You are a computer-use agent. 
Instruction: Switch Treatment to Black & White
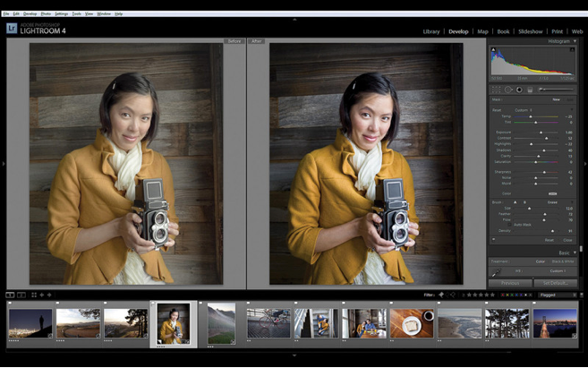click(560, 261)
